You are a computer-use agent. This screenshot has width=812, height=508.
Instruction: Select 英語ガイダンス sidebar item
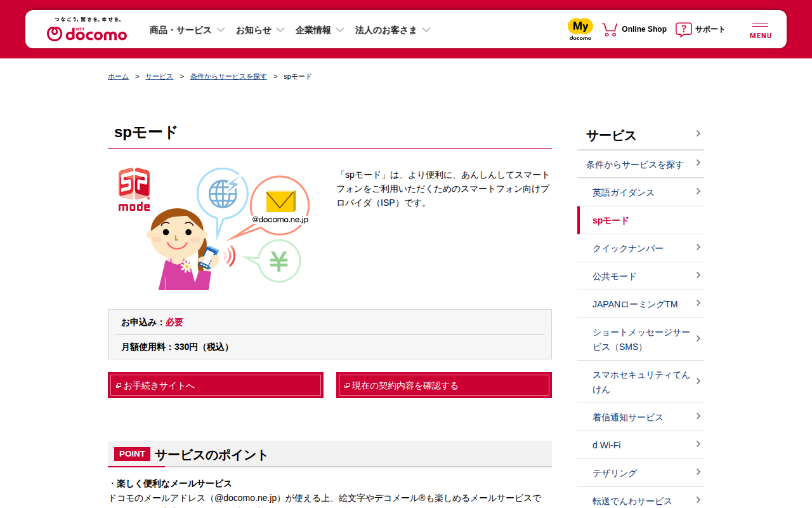[x=641, y=192]
